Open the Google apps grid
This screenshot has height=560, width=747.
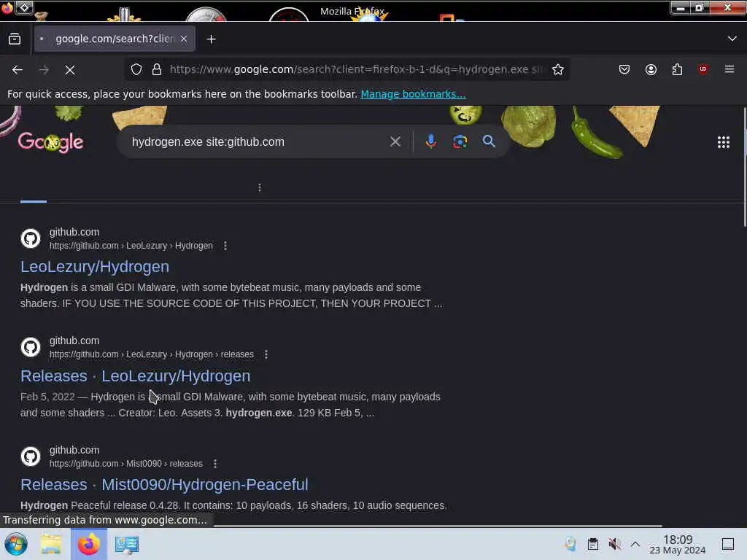[724, 142]
